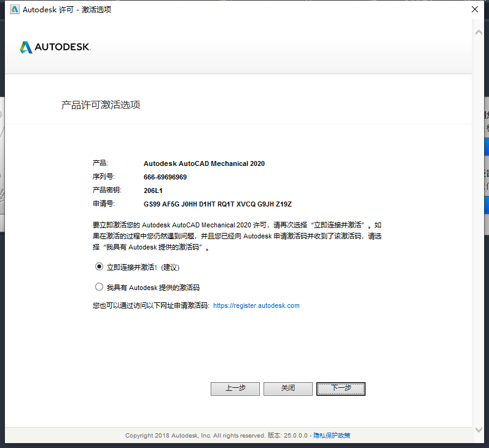
Task: Click the scrollbar down arrow
Action: tap(479, 430)
